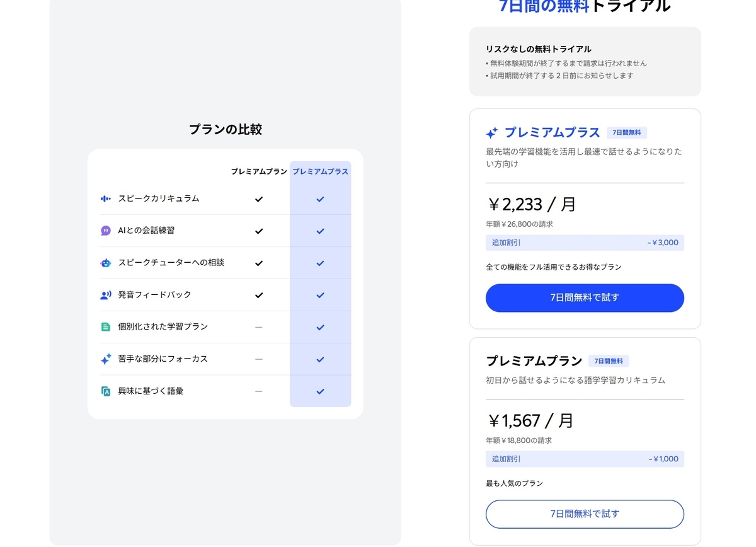Click the grey dash in 興味に基づく語彙 row

[x=258, y=391]
